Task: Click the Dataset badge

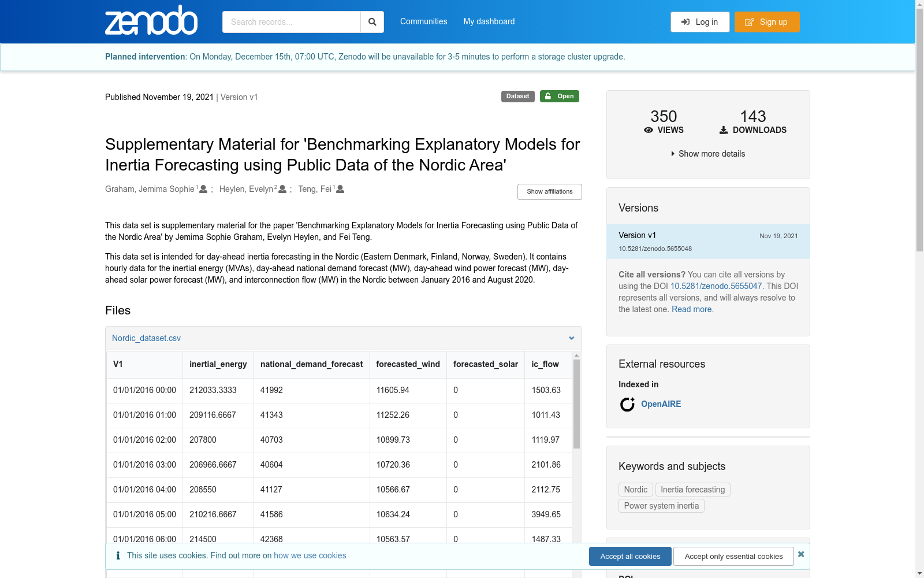Action: point(517,97)
